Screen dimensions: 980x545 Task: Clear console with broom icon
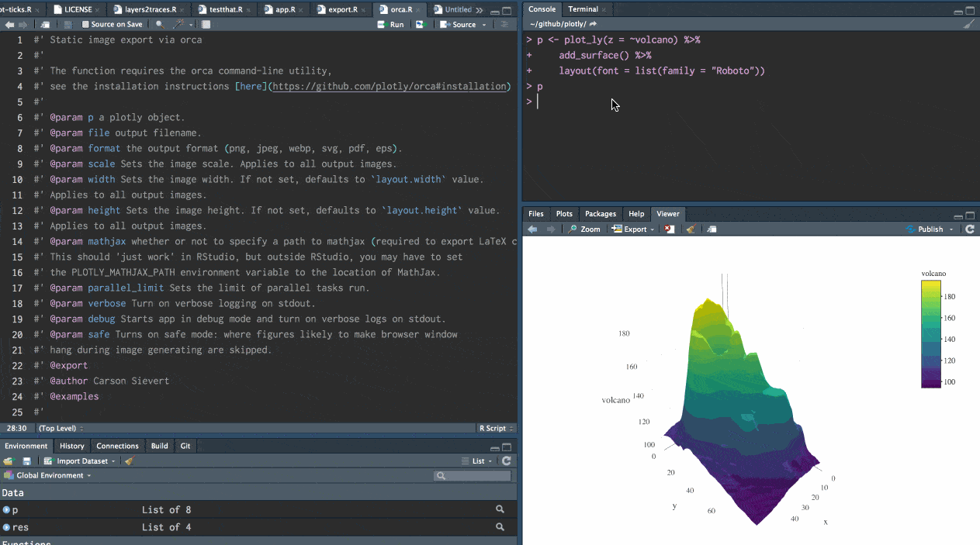(x=968, y=24)
